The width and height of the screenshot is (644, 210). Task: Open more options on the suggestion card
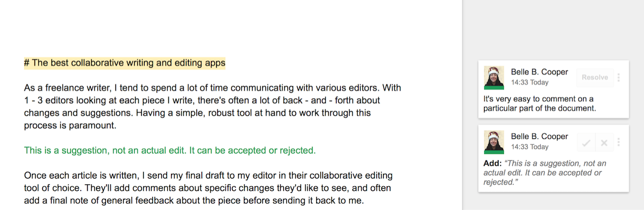619,142
